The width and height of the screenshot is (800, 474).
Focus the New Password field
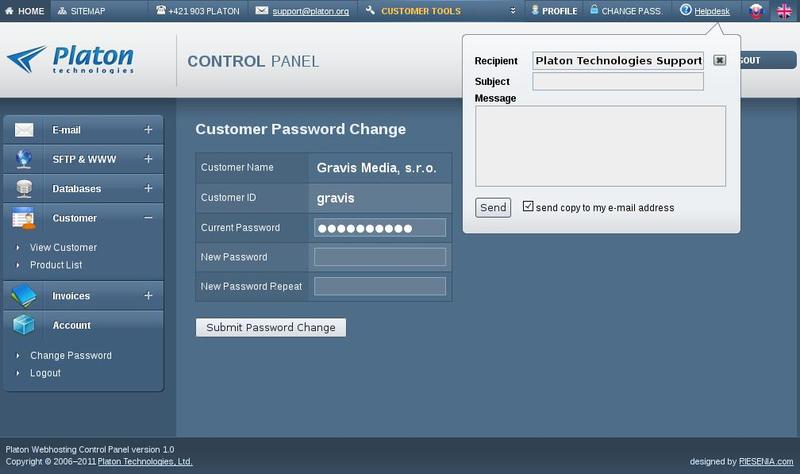pos(380,257)
